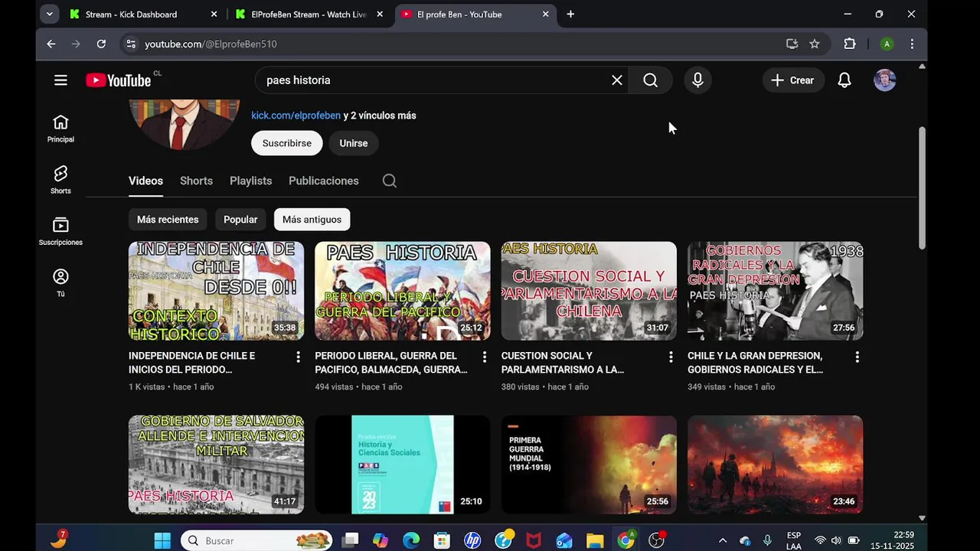Screen dimensions: 980x551
Task: Open the YouTube hamburger guide menu
Action: tap(60, 80)
